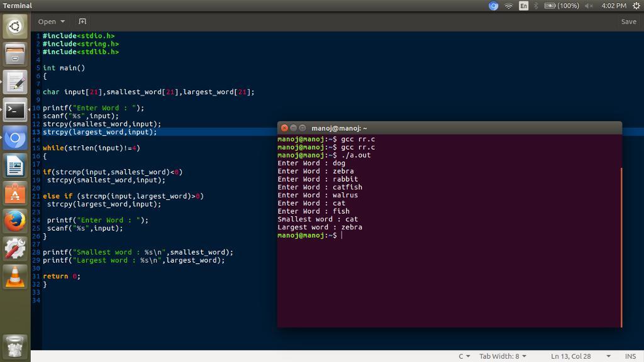Click the new document icon beside Open
644x362 pixels.
(x=82, y=21)
